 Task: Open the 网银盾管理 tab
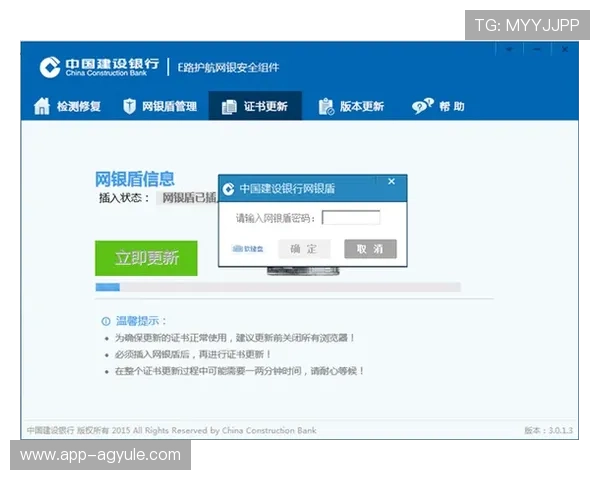point(160,106)
